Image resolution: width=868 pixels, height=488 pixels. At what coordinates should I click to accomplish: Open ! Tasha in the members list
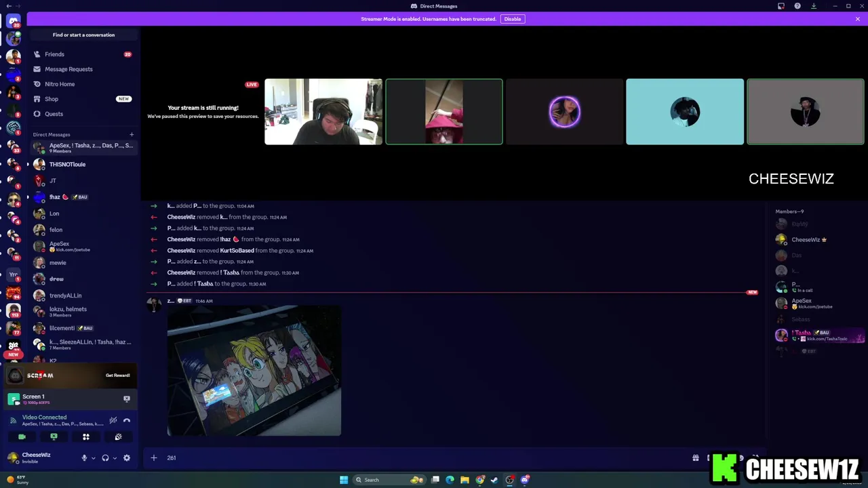pos(819,335)
